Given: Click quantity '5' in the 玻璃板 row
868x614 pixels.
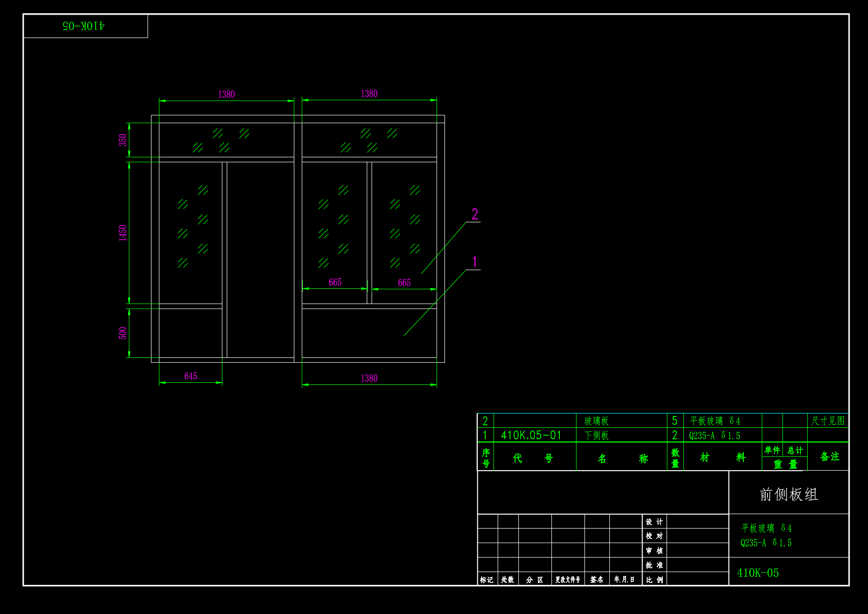Looking at the screenshot, I should pyautogui.click(x=675, y=420).
